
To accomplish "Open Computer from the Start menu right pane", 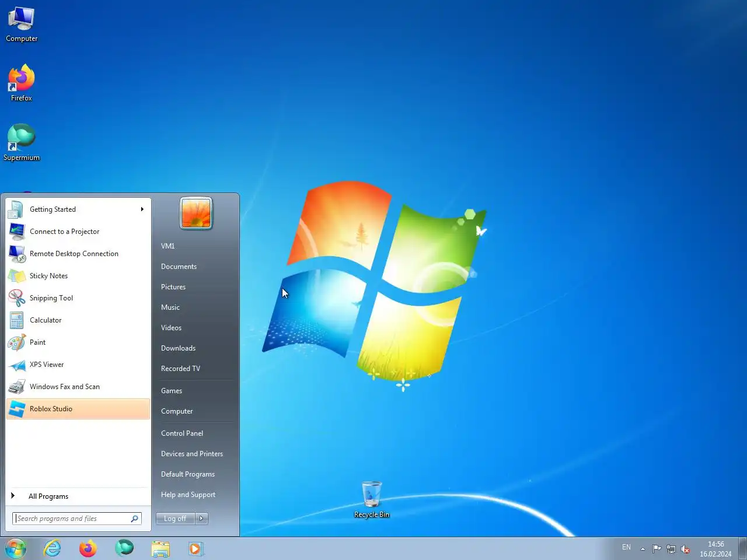I will (177, 411).
